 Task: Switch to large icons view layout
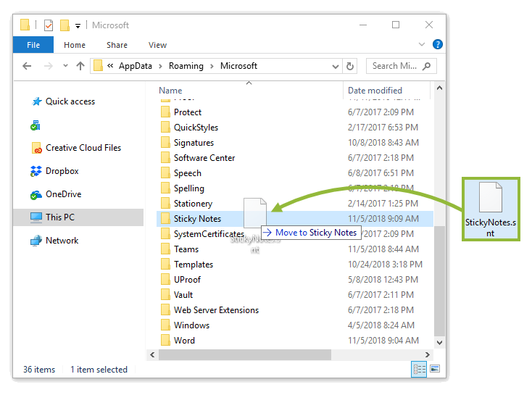click(435, 370)
